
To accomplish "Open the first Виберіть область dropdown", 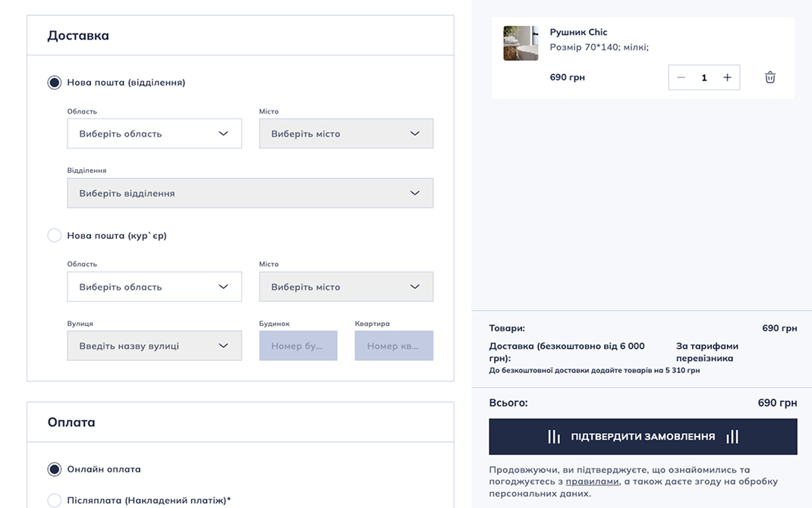I will 154,133.
